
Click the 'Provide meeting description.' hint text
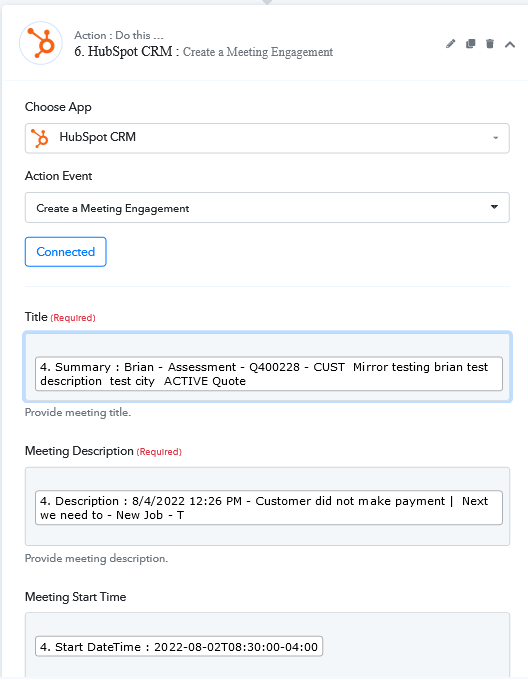96,559
